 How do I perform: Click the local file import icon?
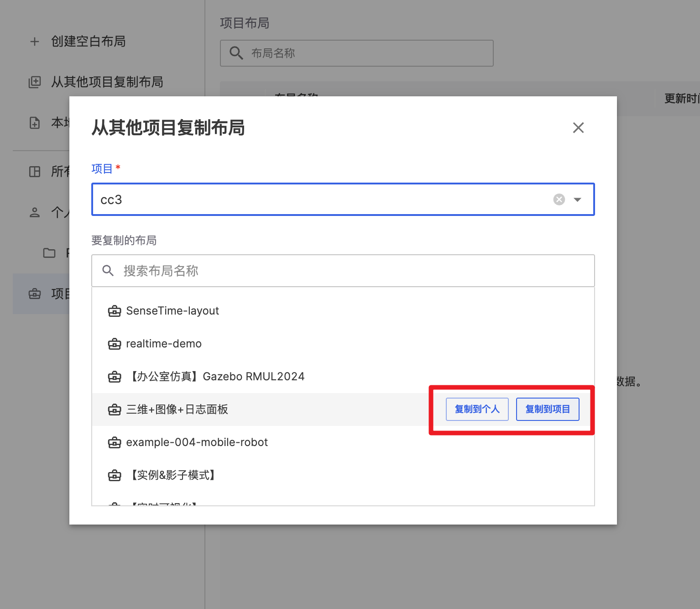coord(35,123)
